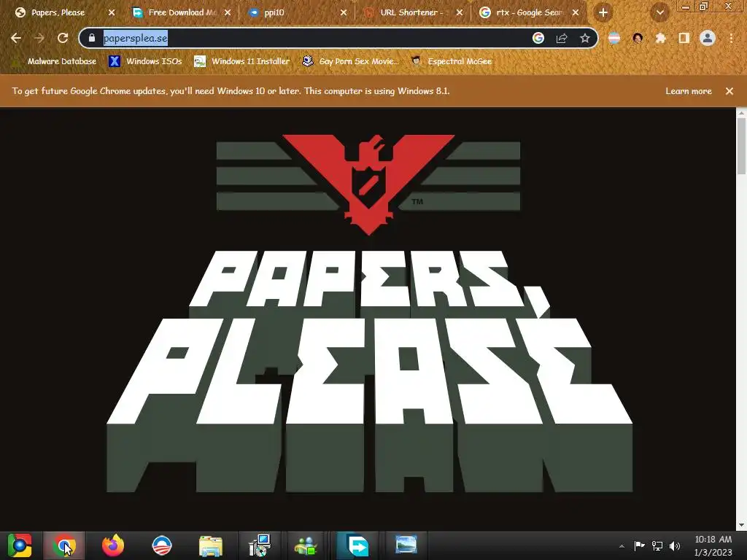
Task: Open the tab search dropdown arrow
Action: (659, 13)
